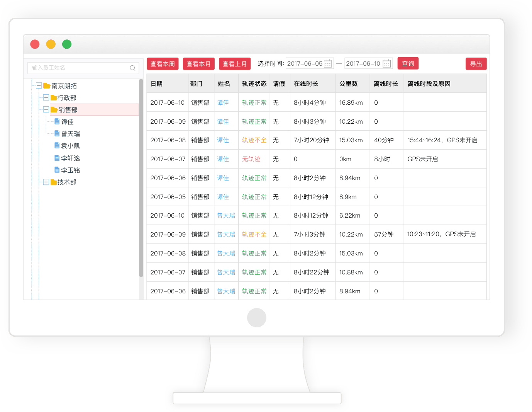The image size is (532, 412).
Task: Open the calendar icon for end date 2017-06-10
Action: [387, 63]
